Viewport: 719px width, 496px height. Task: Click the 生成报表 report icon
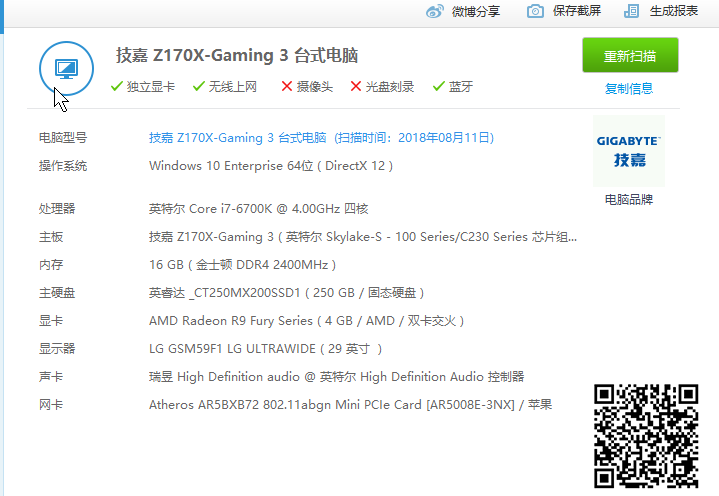pyautogui.click(x=631, y=11)
